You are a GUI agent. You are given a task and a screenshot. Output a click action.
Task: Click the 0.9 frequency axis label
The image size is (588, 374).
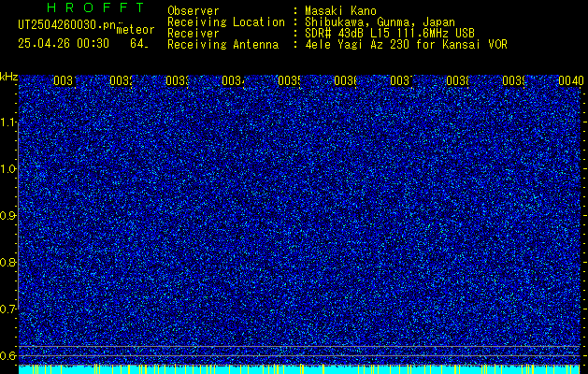click(8, 216)
